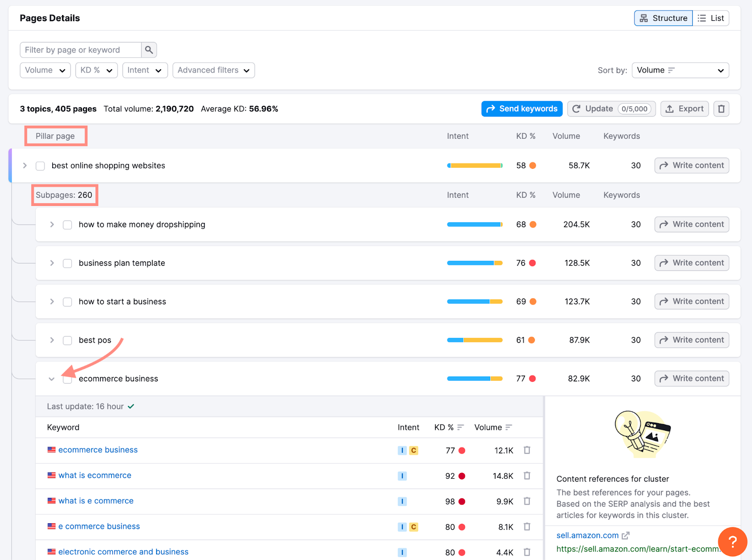This screenshot has height=560, width=752.
Task: Check the 'best online shopping websites' checkbox
Action: tap(40, 166)
